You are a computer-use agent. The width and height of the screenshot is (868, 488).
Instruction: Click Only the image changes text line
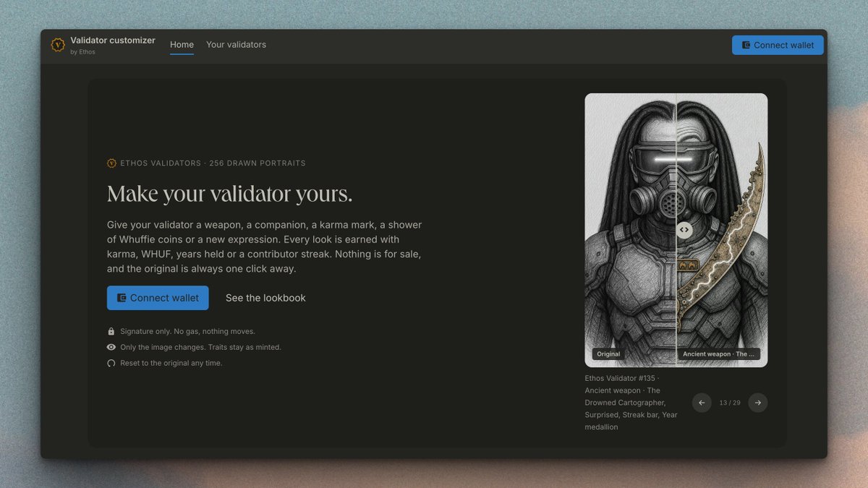[x=201, y=347]
